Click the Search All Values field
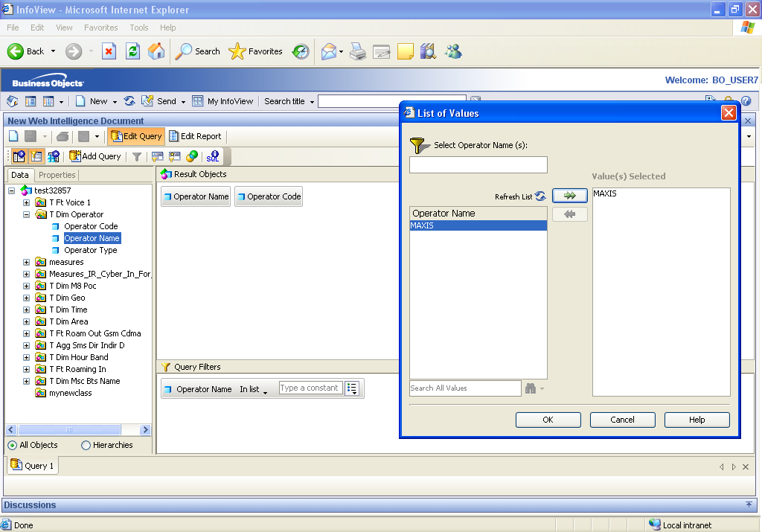Image resolution: width=762 pixels, height=532 pixels. pyautogui.click(x=465, y=388)
